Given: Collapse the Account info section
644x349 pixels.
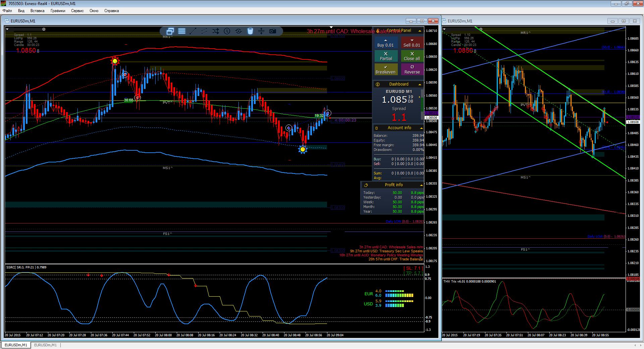Looking at the screenshot, I should pos(421,128).
